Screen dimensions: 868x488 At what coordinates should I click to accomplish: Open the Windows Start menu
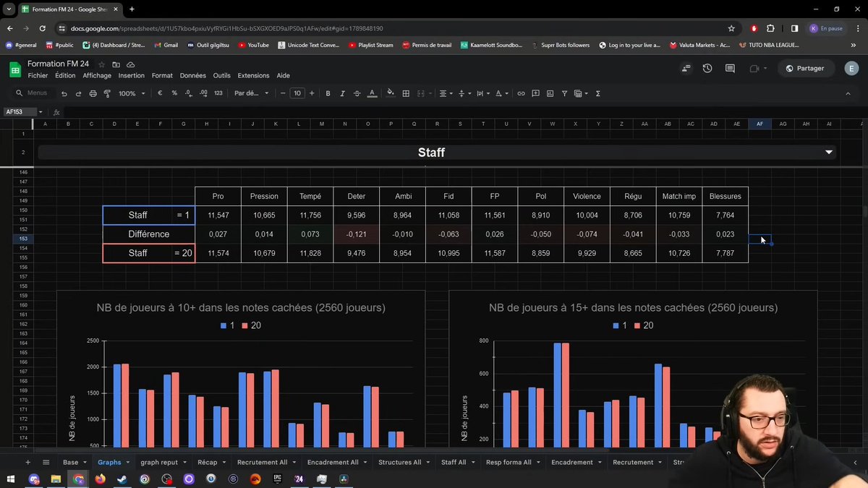[11, 479]
